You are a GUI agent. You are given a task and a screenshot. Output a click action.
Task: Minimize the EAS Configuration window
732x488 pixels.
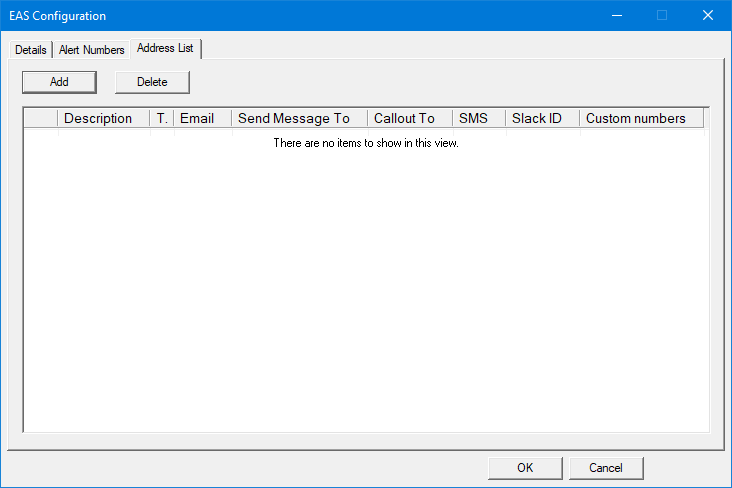coord(616,15)
